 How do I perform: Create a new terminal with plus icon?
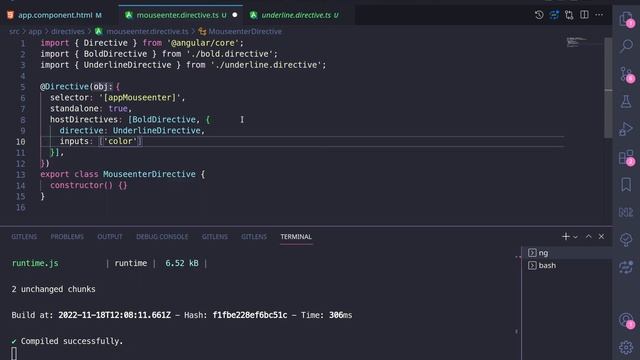click(x=565, y=236)
